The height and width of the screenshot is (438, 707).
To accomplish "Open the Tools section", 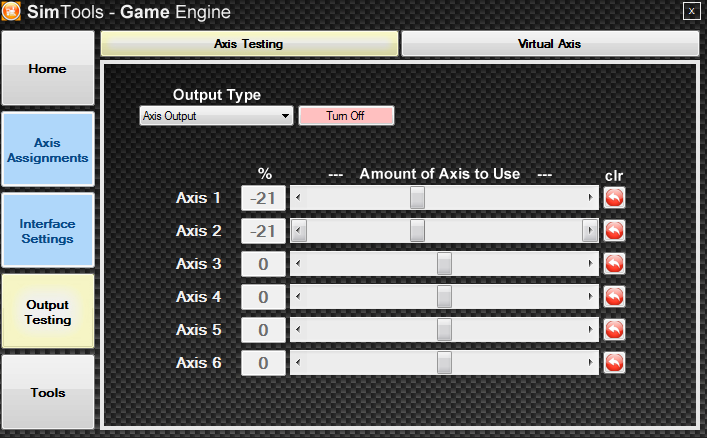I will click(x=48, y=392).
